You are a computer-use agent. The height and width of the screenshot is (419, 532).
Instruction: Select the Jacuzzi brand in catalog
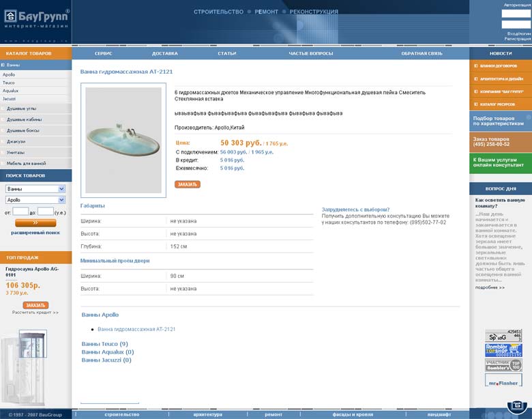click(9, 99)
